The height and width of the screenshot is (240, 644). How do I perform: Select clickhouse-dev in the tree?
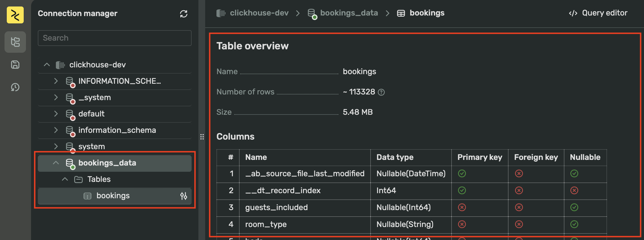(x=98, y=65)
